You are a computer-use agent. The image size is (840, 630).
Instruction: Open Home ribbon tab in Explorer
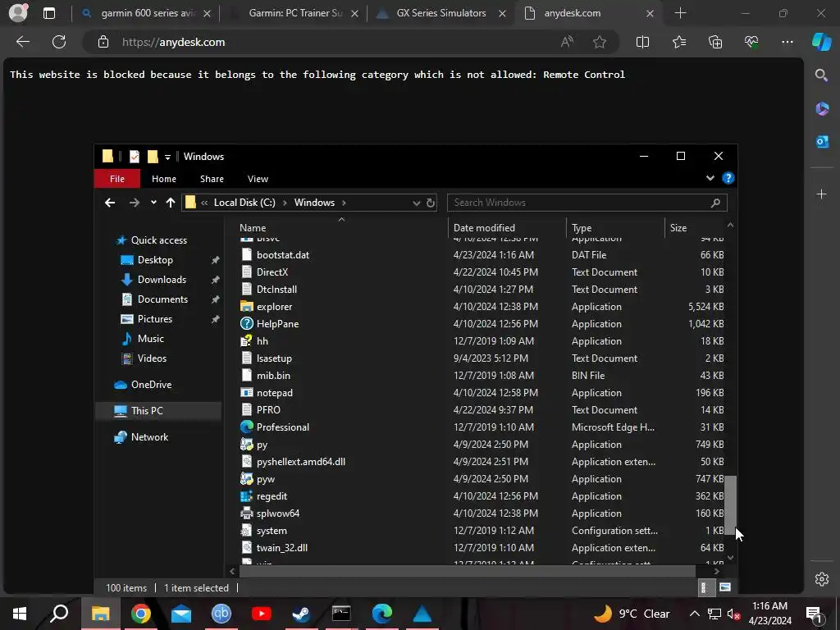[164, 179]
